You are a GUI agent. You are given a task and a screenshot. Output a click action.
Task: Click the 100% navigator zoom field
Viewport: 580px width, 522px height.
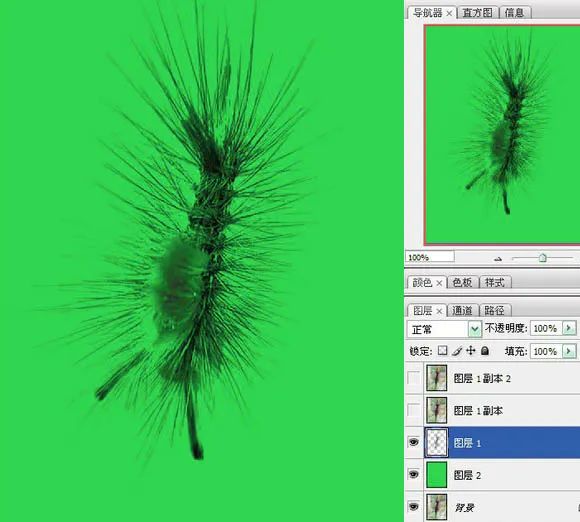[429, 257]
